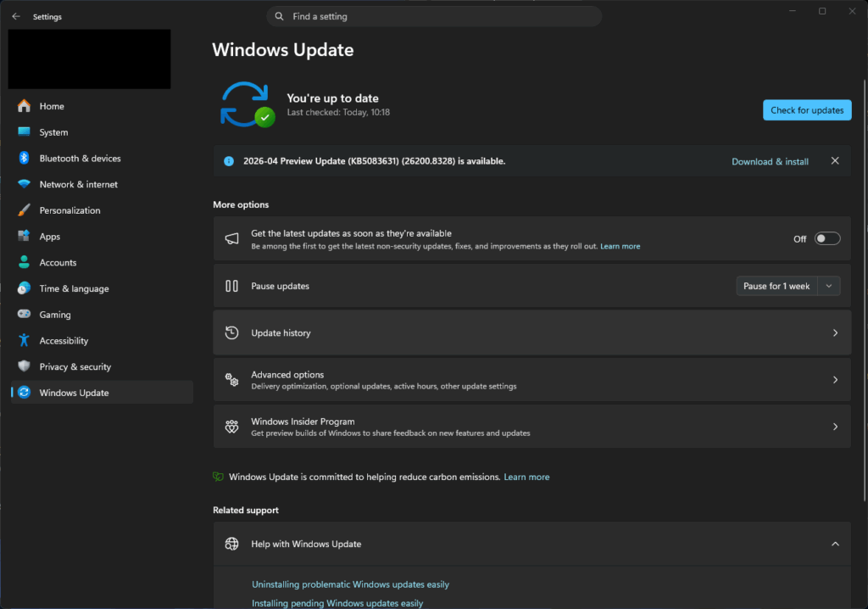868x609 pixels.
Task: Click the blue info icon on preview update banner
Action: tap(229, 161)
